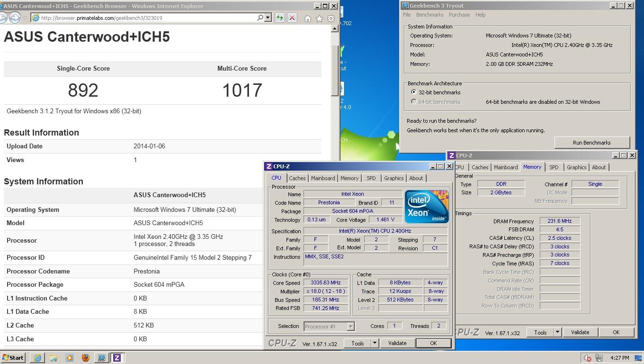Click the address bar URL field
The height and width of the screenshot is (364, 644).
(x=148, y=18)
